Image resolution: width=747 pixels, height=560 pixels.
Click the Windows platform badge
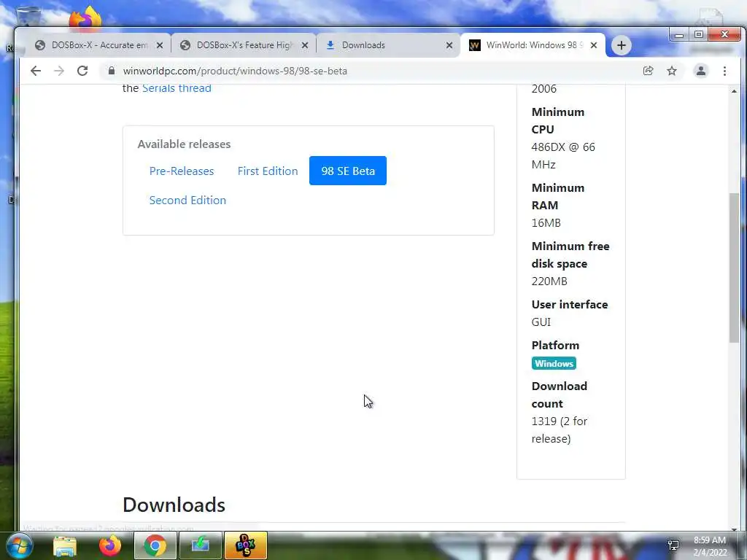(554, 363)
